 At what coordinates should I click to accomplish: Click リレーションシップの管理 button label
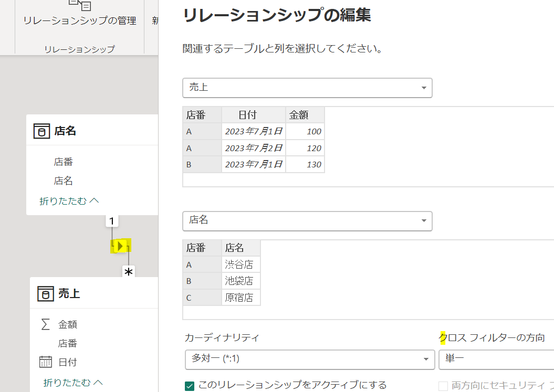(x=79, y=20)
